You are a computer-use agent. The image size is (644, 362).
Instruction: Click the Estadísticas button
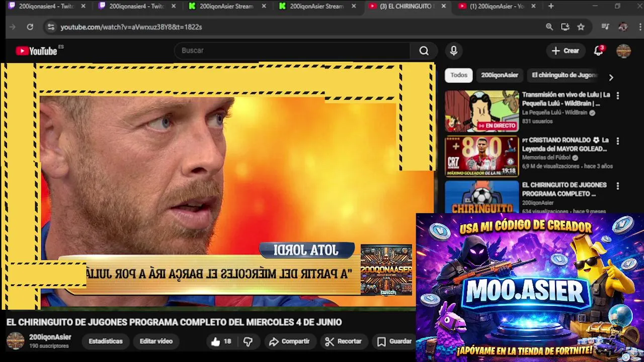tap(106, 341)
